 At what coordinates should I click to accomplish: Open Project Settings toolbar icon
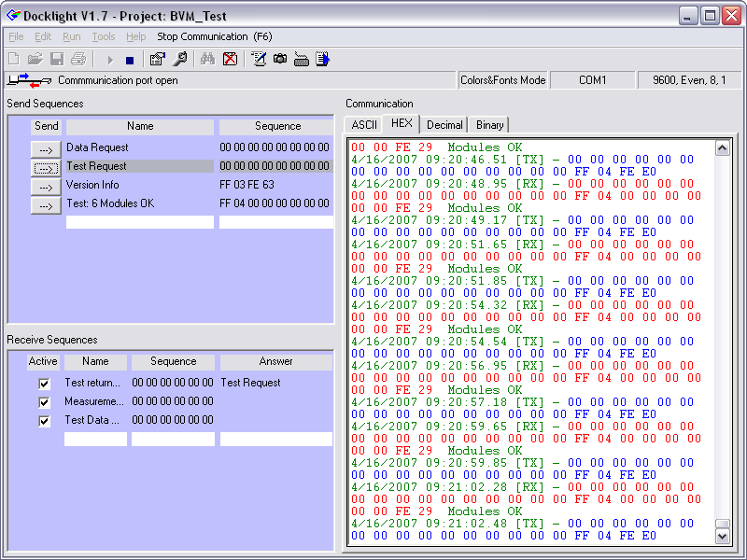click(157, 59)
